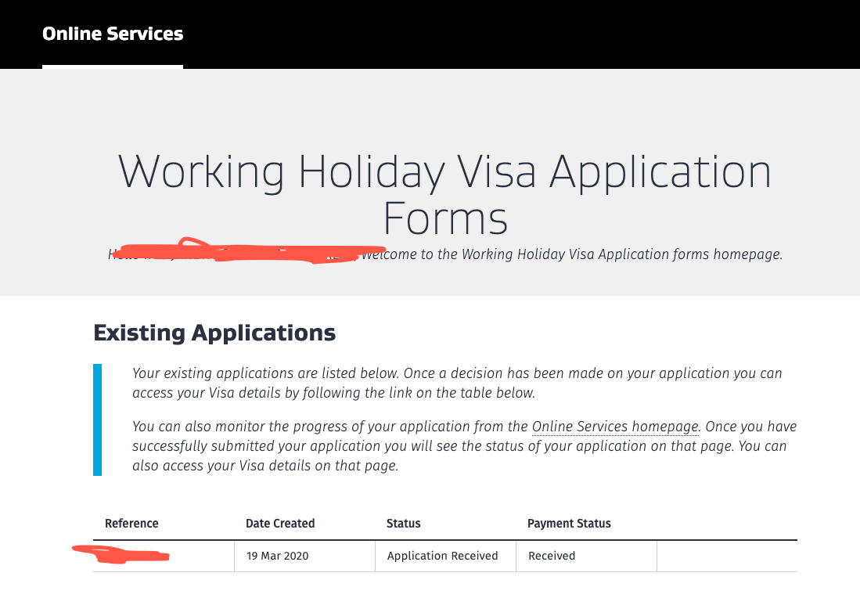Click the white underline beneath Online Services
The width and height of the screenshot is (860, 616).
pyautogui.click(x=113, y=67)
